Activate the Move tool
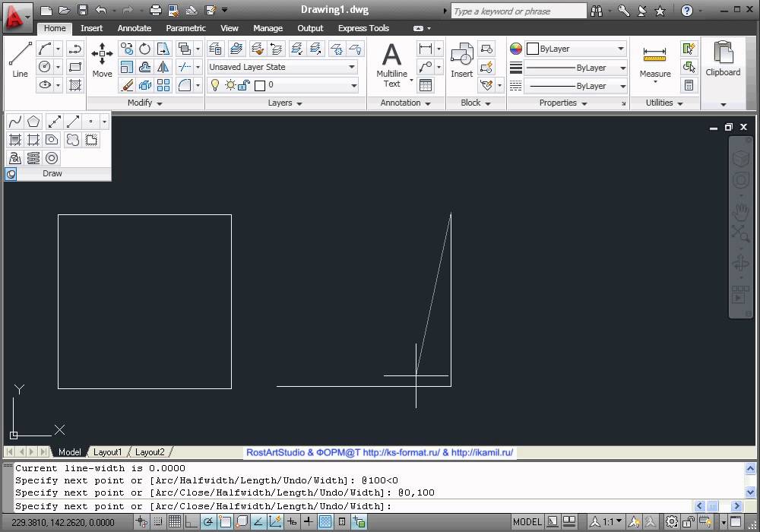 tap(102, 59)
